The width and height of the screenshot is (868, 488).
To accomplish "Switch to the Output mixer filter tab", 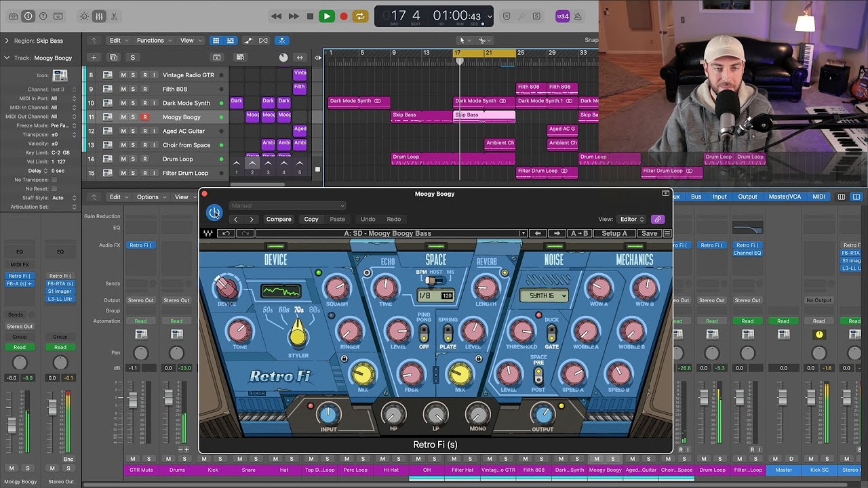I will point(747,197).
